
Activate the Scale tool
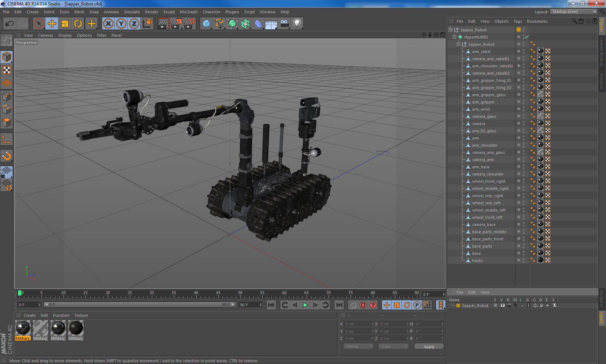tap(65, 24)
